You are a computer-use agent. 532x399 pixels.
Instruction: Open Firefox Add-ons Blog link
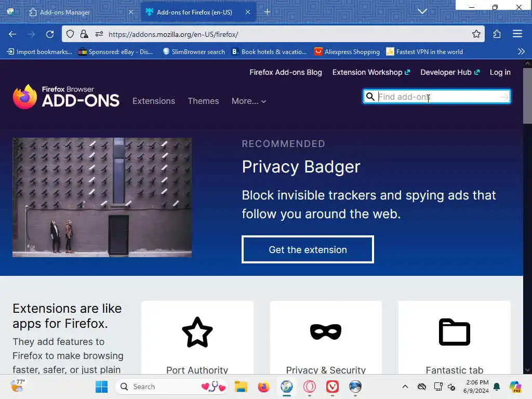pos(286,72)
